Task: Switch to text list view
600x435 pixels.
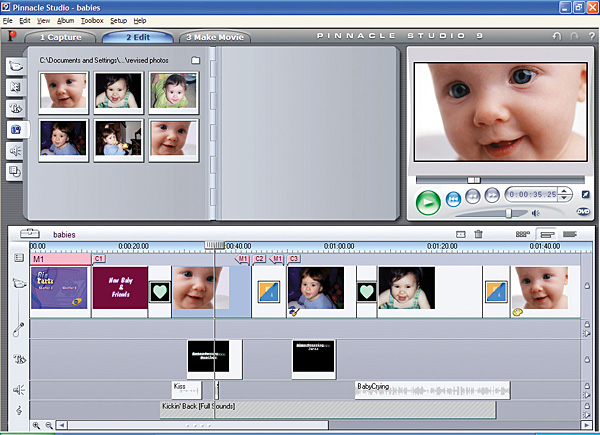Action: coord(570,234)
